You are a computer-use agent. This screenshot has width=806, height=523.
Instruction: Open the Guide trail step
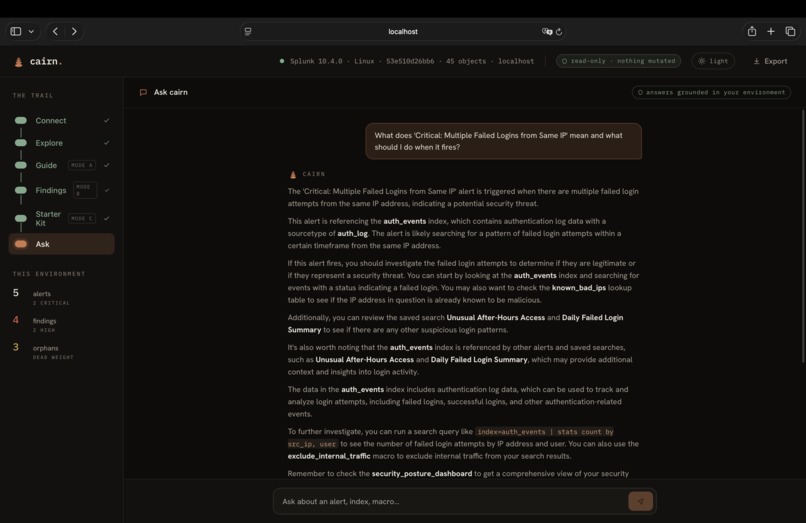[62, 165]
